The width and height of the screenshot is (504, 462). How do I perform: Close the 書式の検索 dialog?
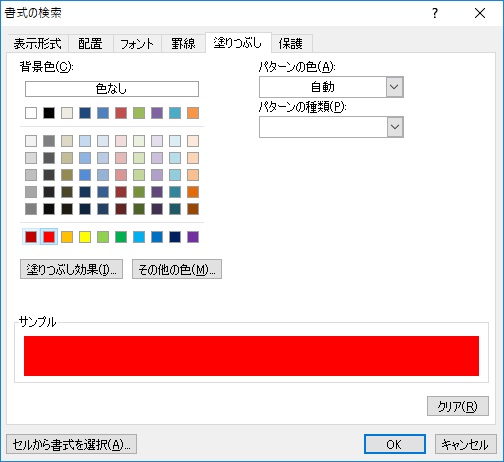(480, 13)
